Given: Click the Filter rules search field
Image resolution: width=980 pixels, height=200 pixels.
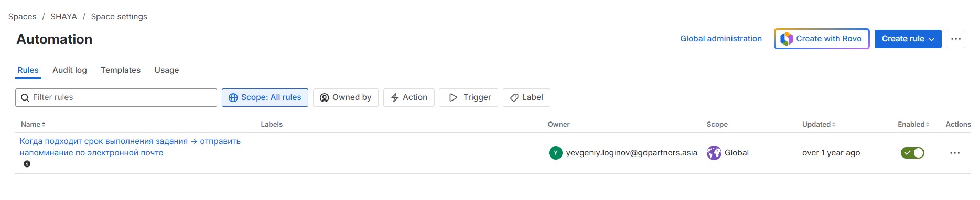Looking at the screenshot, I should point(116,98).
